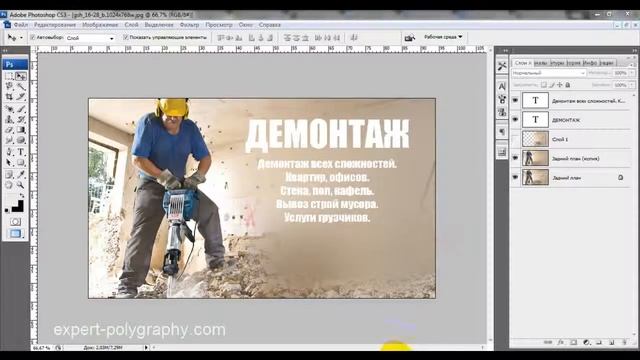The image size is (640, 360).
Task: Open the Paragraph panel from dock
Action: click(x=502, y=132)
